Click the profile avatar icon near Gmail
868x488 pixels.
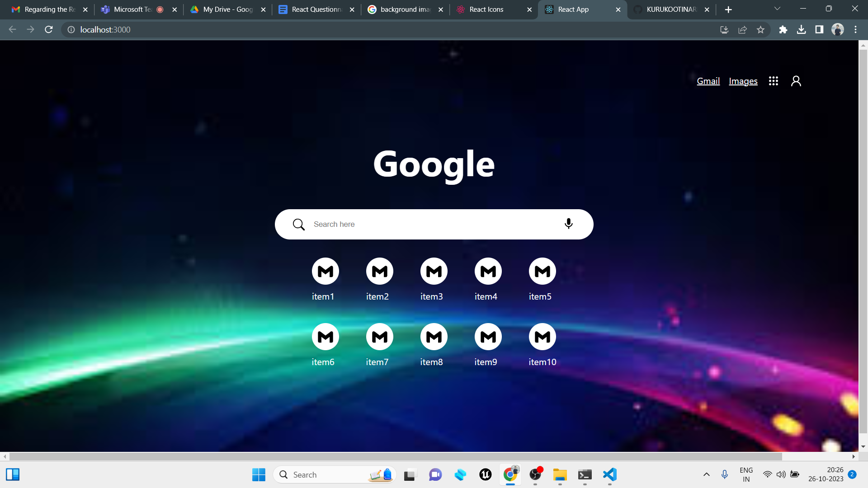796,81
